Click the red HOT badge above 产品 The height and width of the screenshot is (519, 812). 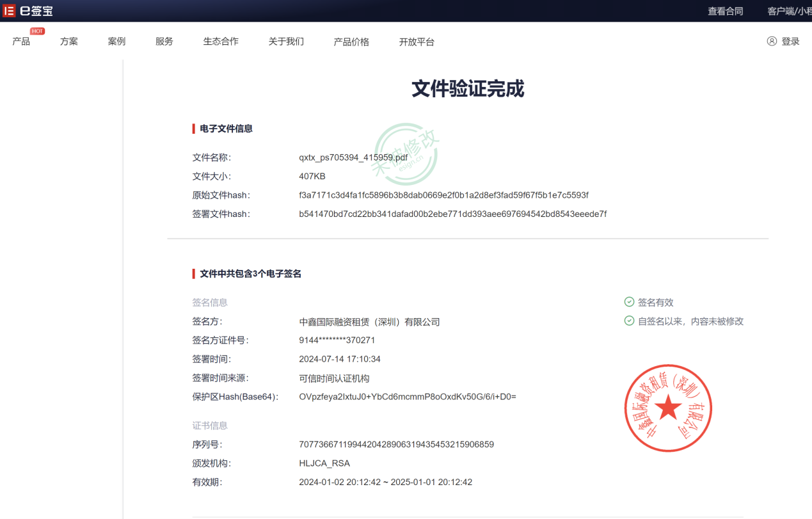37,31
